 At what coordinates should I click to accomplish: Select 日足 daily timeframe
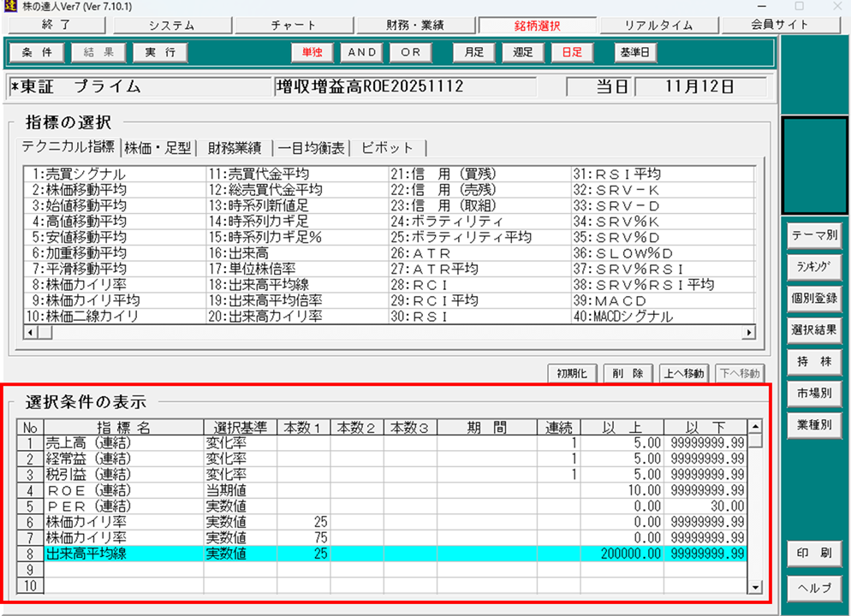tap(571, 52)
